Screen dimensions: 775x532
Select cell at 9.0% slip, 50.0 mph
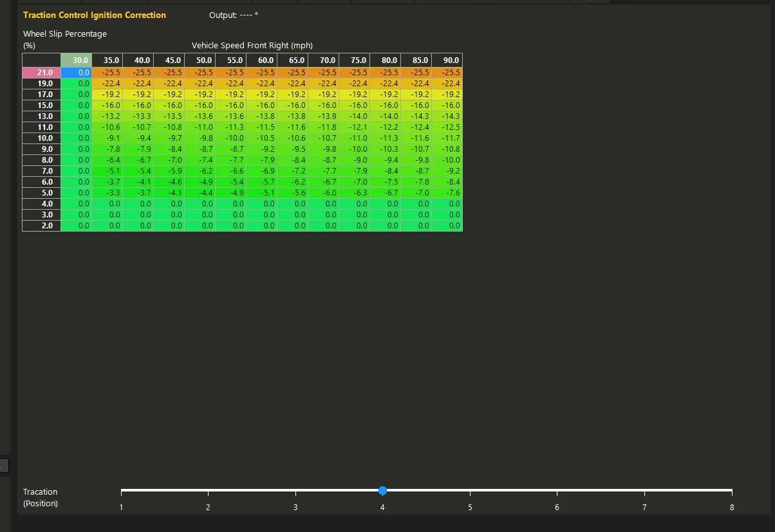(x=200, y=149)
